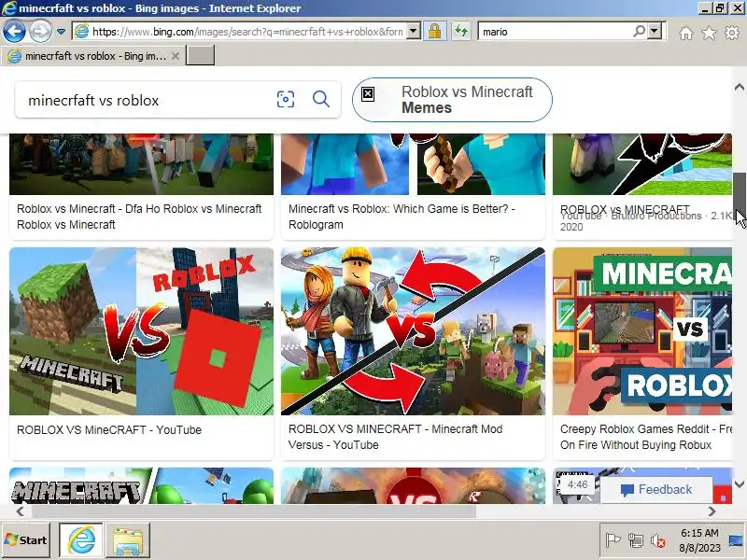This screenshot has width=747, height=560.
Task: Open the clock showing 6:15 AM
Action: (699, 540)
